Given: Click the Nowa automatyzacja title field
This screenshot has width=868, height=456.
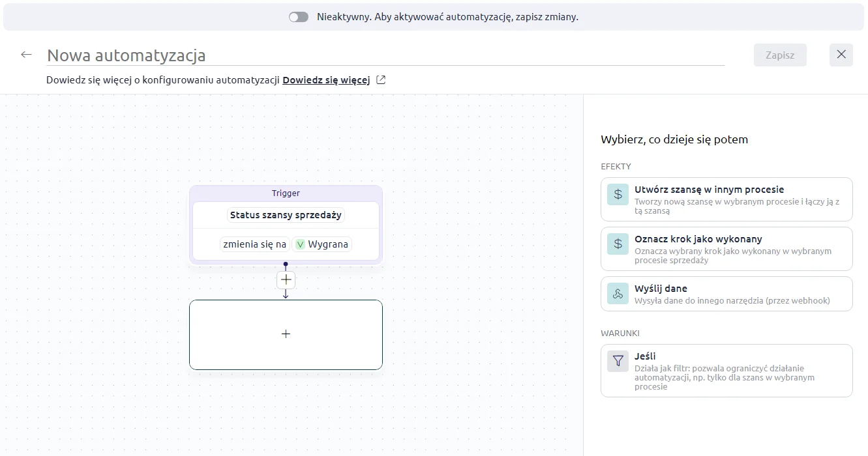Looking at the screenshot, I should pos(126,55).
